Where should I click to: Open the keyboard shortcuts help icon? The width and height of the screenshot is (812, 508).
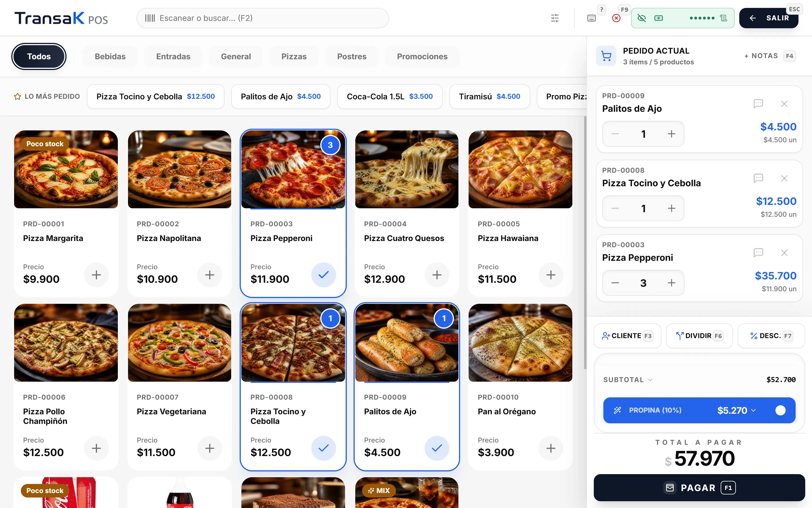point(592,18)
